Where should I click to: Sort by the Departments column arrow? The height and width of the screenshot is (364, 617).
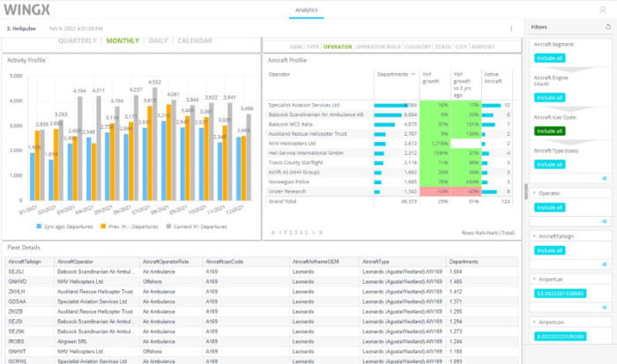point(414,74)
